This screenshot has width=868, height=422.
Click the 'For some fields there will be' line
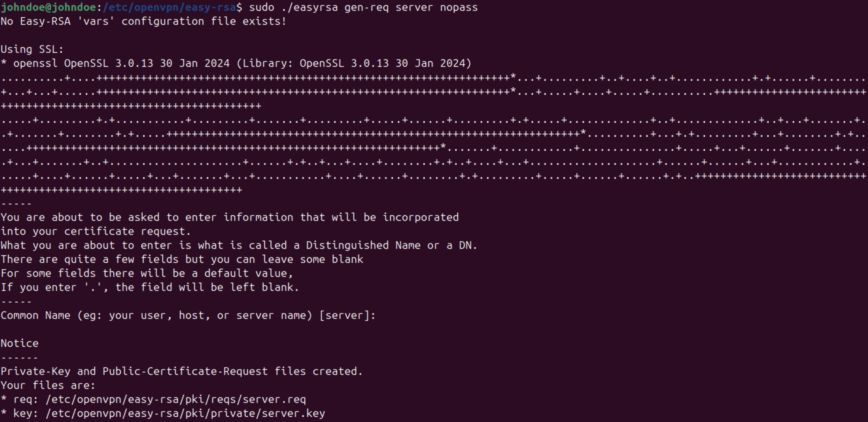click(x=146, y=273)
